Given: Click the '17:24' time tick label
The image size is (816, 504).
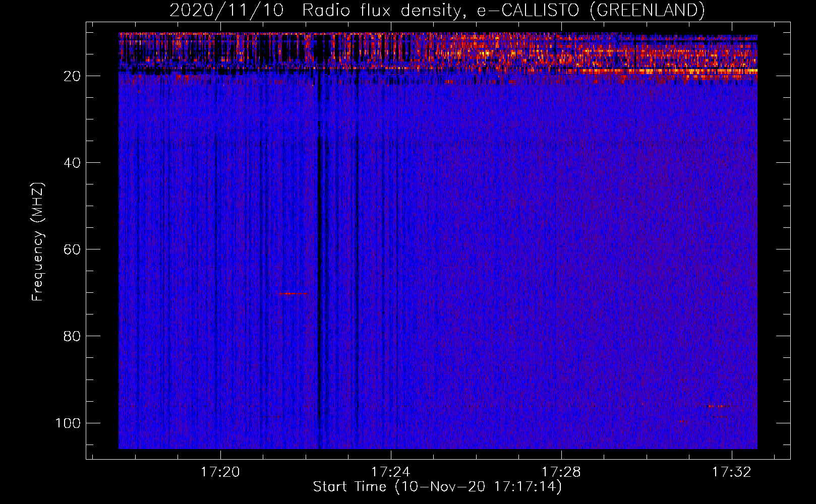Looking at the screenshot, I should (x=391, y=472).
